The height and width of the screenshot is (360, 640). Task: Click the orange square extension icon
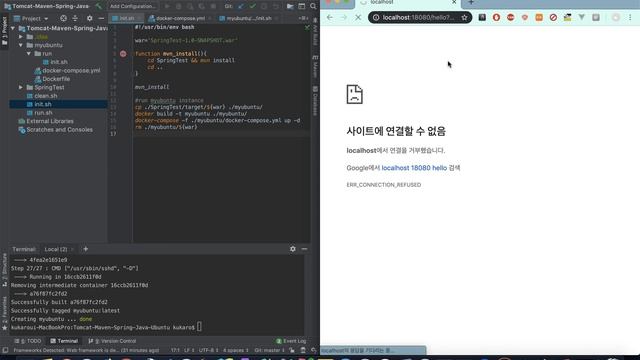539,18
